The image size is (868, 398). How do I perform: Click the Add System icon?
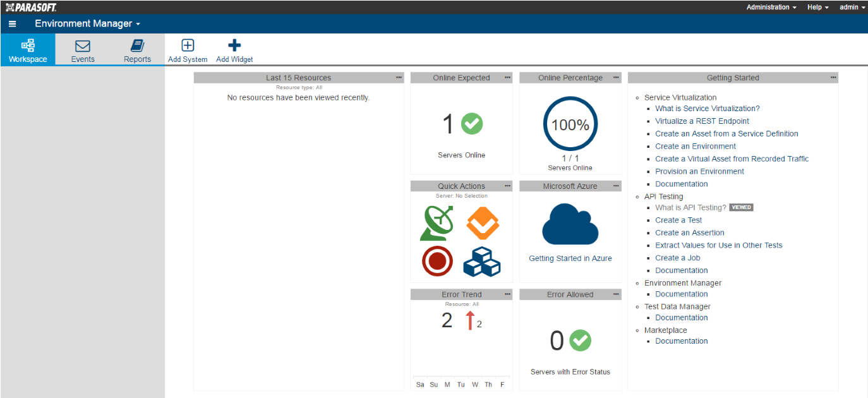pos(188,45)
